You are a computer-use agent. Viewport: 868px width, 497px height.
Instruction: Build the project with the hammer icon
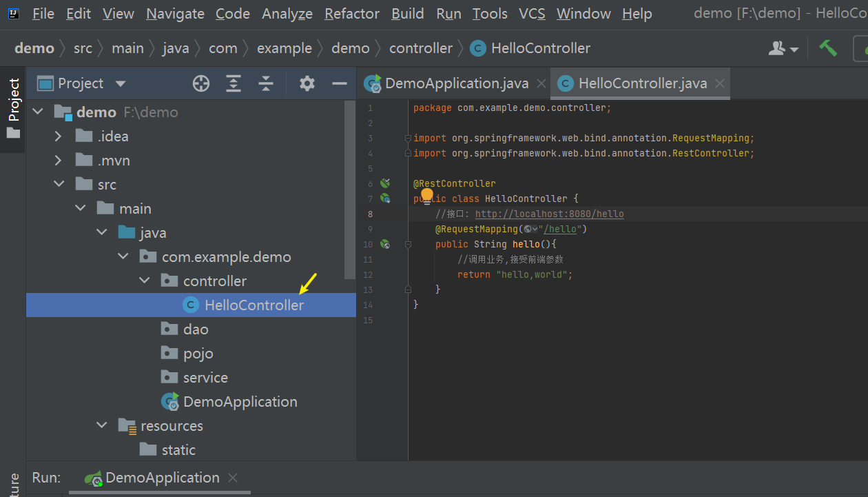827,48
